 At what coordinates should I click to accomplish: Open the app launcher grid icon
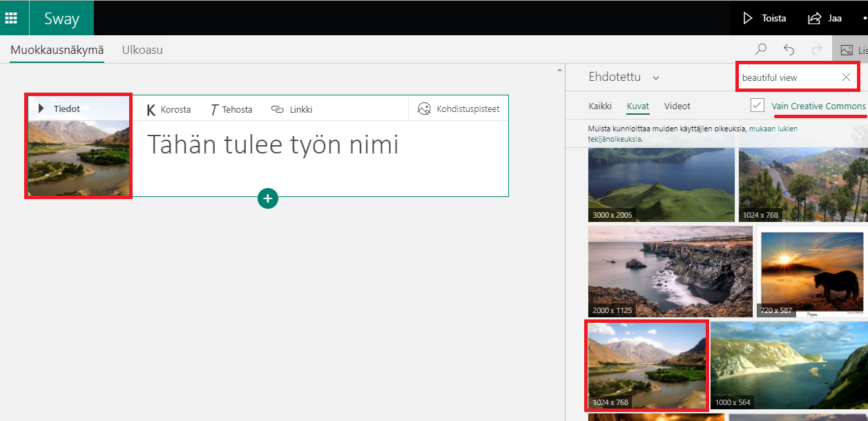click(12, 18)
